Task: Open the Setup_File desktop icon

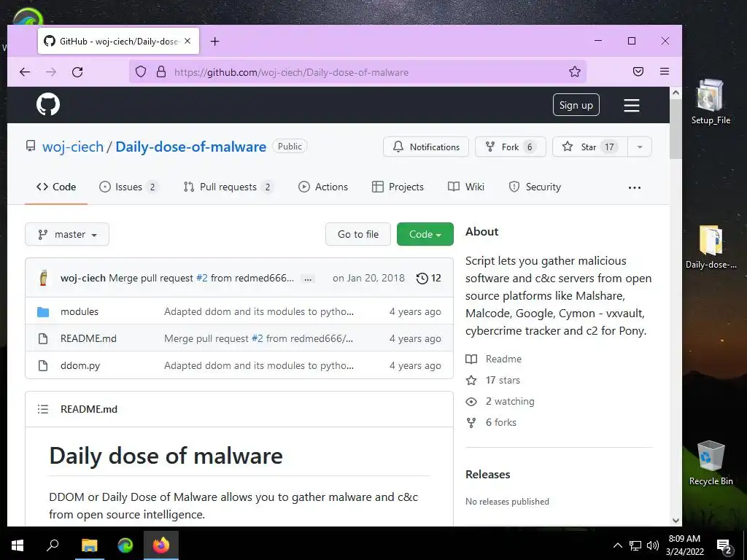Action: 711,101
